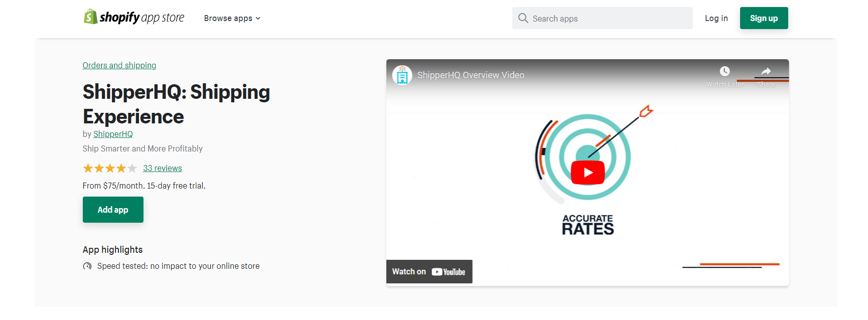Click the Ship Smarter and More Profitably tagline
This screenshot has height=320, width=868.
(x=142, y=148)
